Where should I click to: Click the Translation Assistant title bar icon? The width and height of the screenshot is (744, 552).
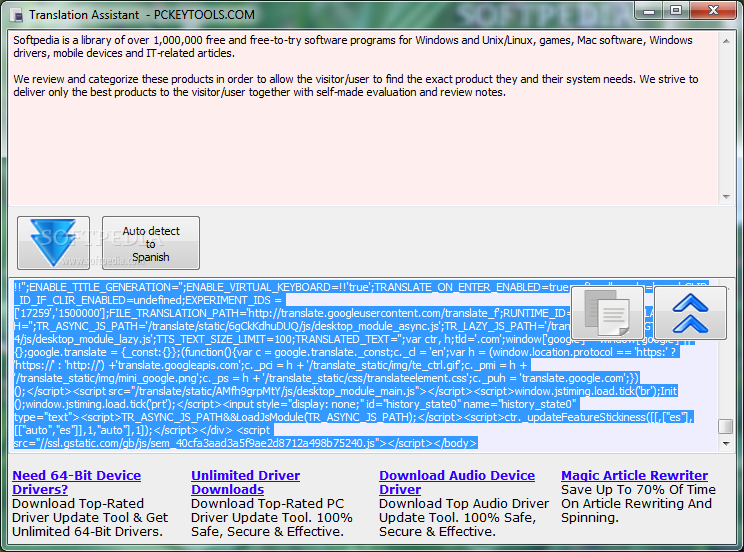pos(18,15)
